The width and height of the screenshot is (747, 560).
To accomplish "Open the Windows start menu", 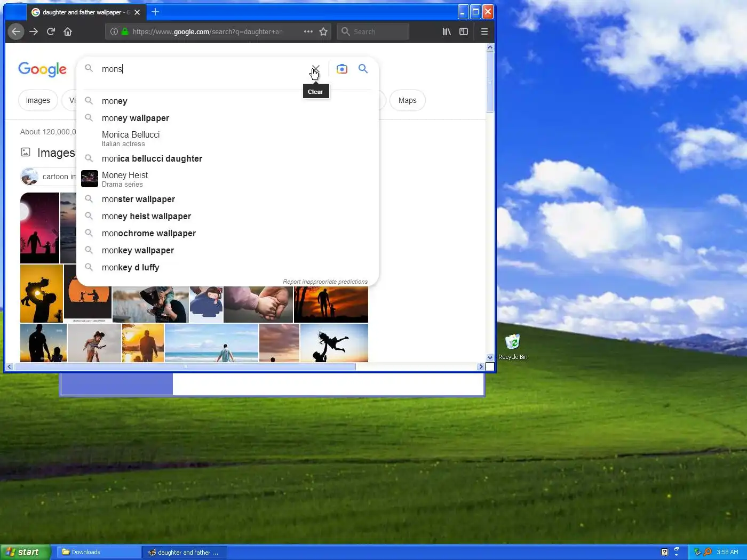I will tap(25, 552).
